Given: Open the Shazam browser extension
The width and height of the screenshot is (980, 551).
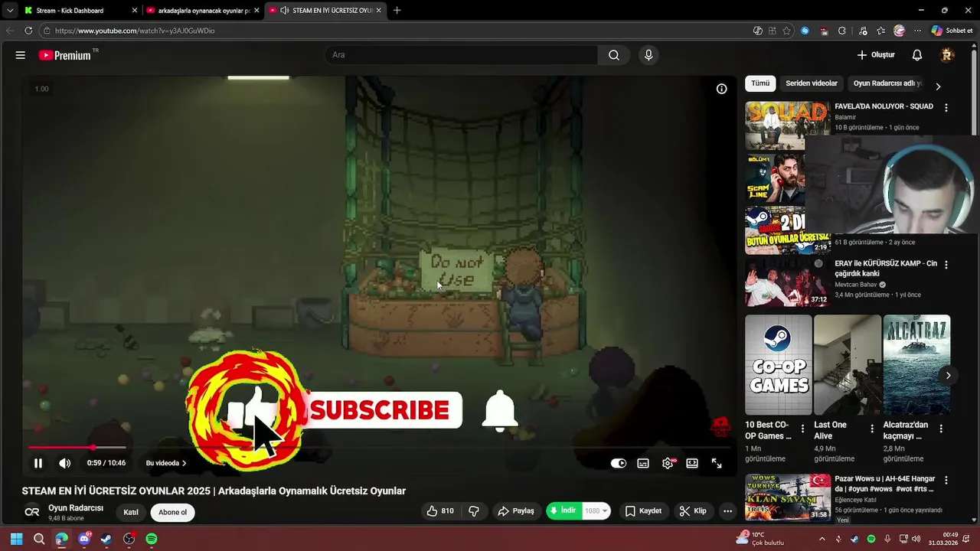Looking at the screenshot, I should click(x=805, y=31).
